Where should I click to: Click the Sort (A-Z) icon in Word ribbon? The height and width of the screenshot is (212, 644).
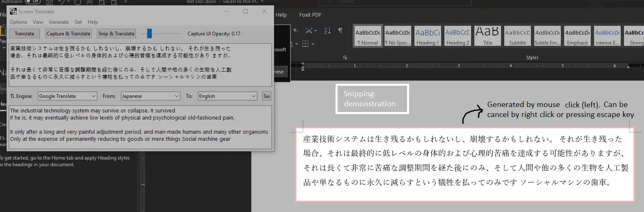(328, 30)
